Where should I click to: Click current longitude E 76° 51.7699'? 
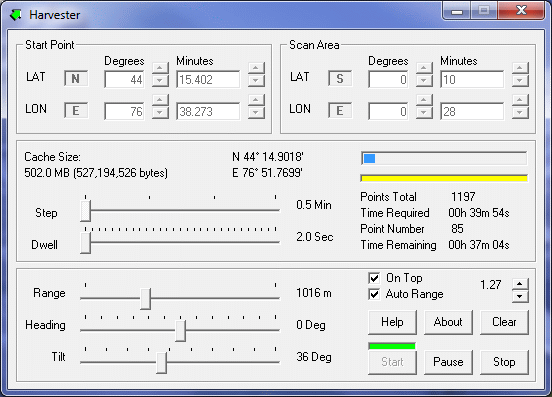click(x=267, y=173)
